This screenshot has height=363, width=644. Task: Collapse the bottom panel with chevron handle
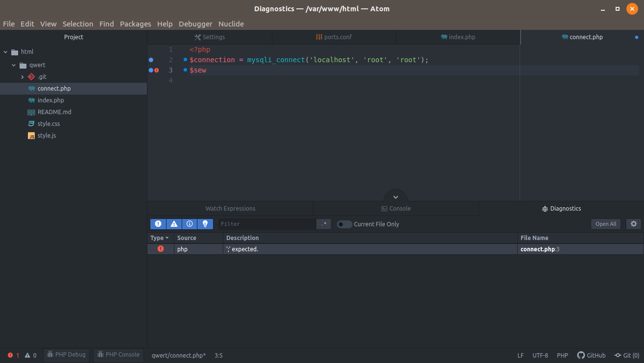point(396,196)
